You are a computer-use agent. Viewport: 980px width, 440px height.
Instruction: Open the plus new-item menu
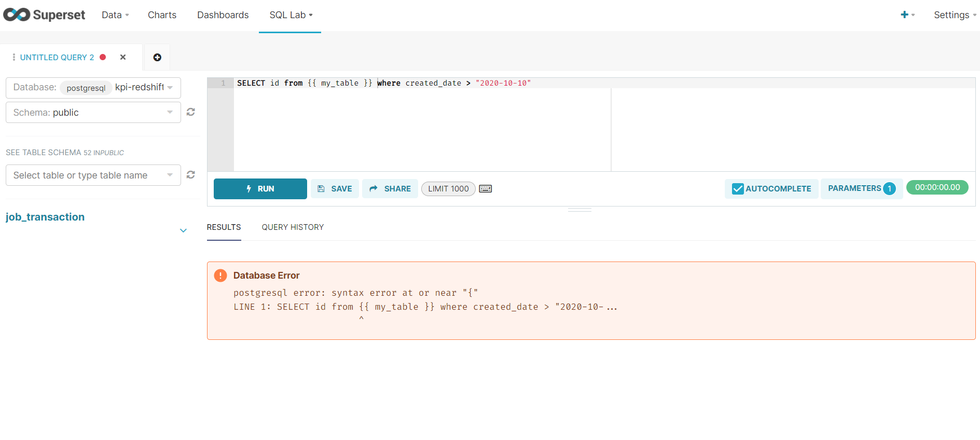[907, 15]
